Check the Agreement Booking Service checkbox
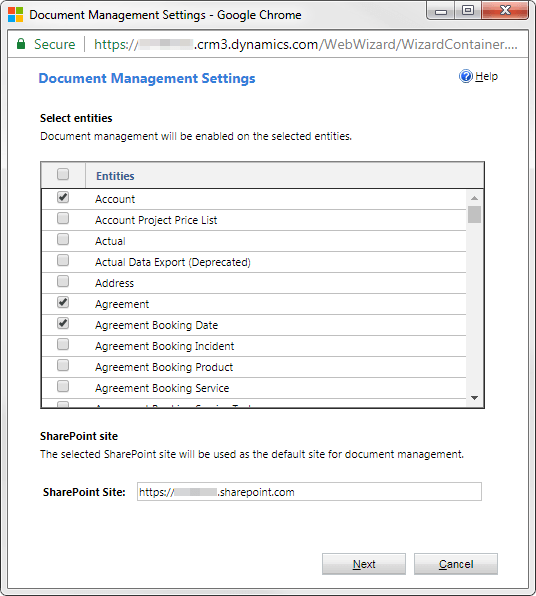 (63, 386)
